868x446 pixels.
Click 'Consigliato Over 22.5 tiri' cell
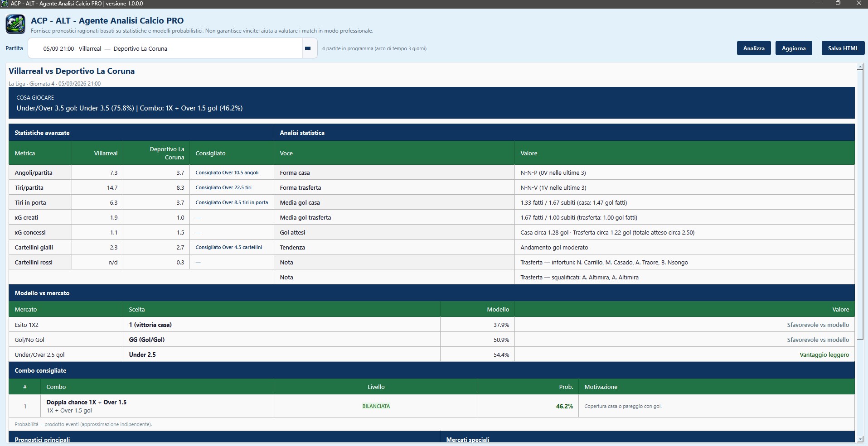pos(223,187)
